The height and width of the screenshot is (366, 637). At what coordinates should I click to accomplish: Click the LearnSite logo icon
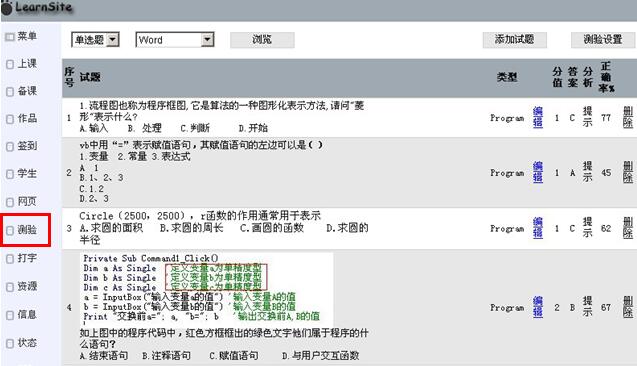pyautogui.click(x=6, y=7)
